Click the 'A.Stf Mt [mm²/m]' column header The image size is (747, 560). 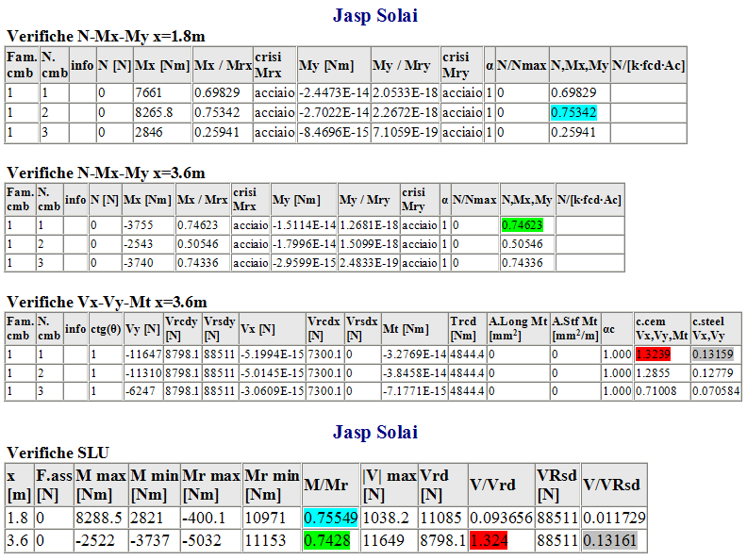point(575,329)
